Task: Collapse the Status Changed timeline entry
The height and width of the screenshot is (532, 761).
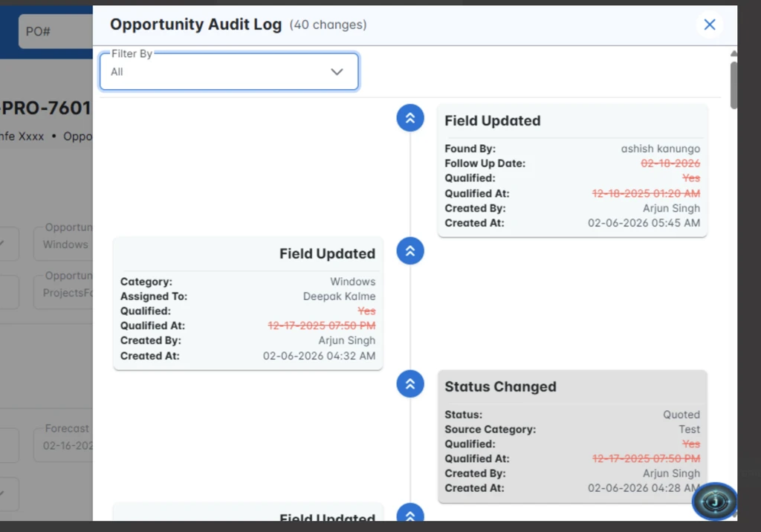Action: [x=410, y=383]
